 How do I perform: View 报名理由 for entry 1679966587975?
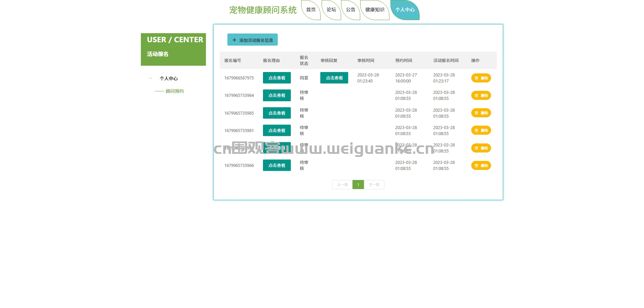(277, 78)
